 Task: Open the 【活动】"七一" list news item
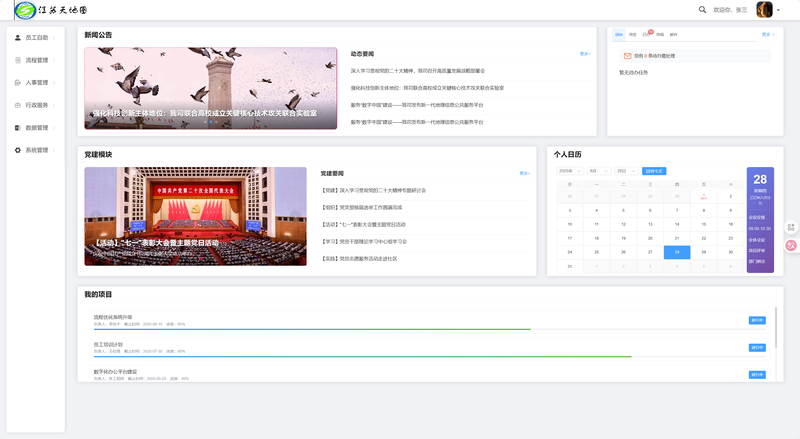click(363, 225)
